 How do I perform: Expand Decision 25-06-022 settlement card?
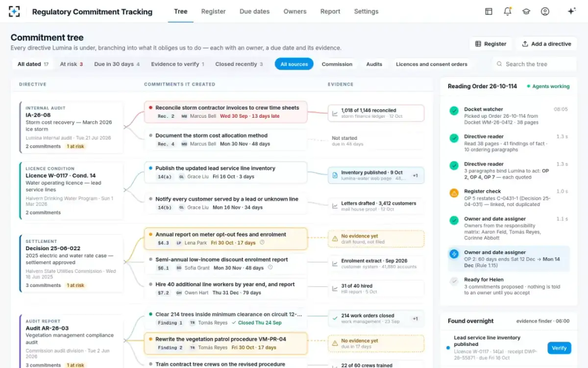pos(72,263)
